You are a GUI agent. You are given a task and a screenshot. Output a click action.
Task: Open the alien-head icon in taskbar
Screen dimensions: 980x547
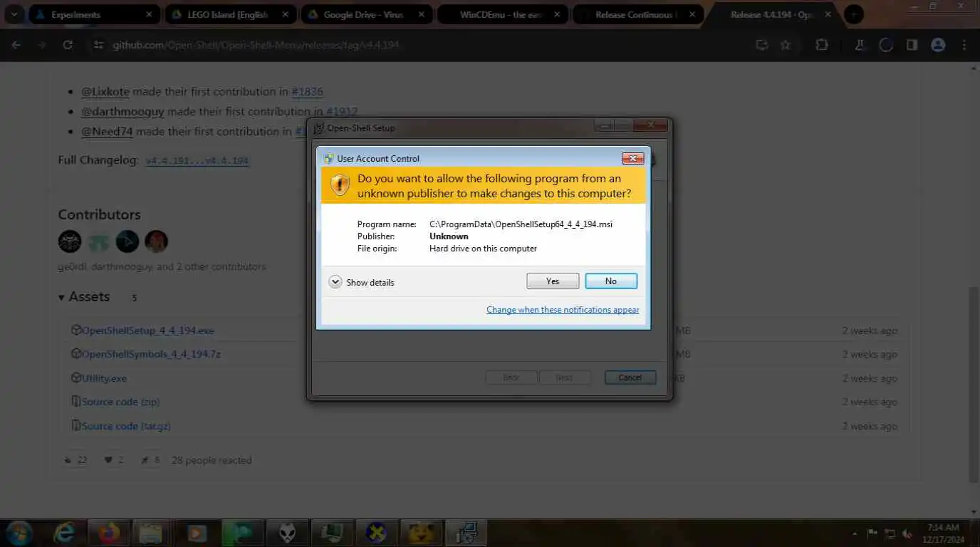[x=288, y=533]
